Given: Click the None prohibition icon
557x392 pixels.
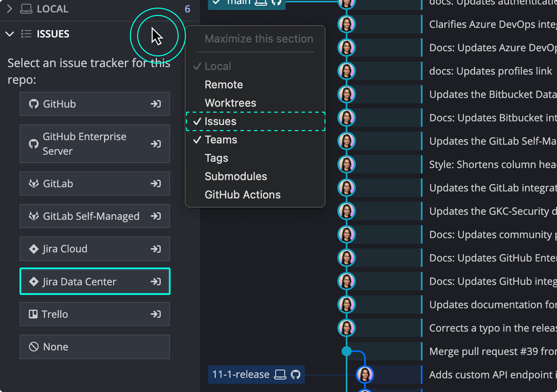Looking at the screenshot, I should tap(33, 346).
